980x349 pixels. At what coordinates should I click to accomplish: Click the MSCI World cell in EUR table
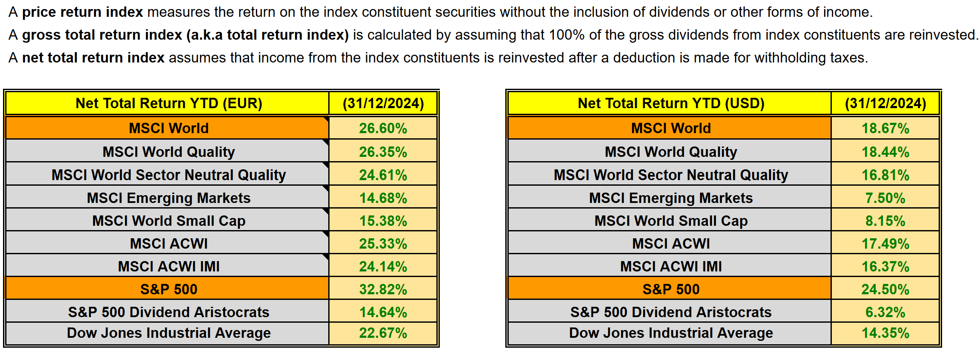click(x=168, y=128)
